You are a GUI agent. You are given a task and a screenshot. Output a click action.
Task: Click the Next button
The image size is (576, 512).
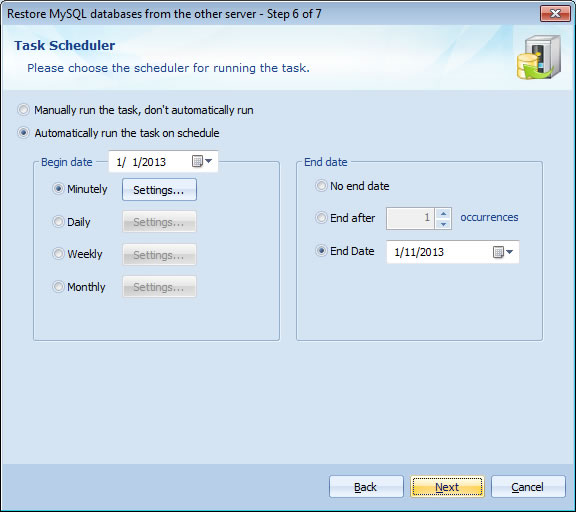(x=447, y=487)
